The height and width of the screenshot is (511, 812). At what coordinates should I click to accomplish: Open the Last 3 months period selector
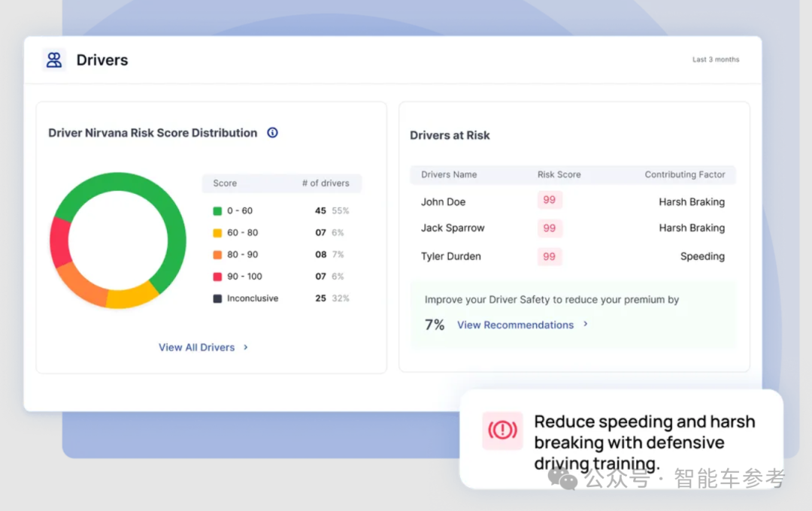tap(716, 59)
